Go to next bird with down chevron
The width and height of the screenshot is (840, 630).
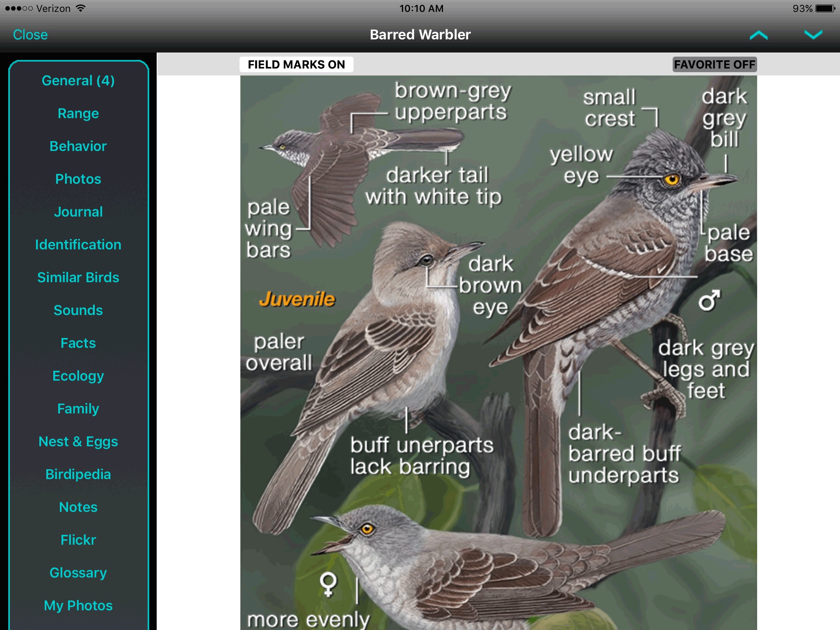(x=813, y=34)
